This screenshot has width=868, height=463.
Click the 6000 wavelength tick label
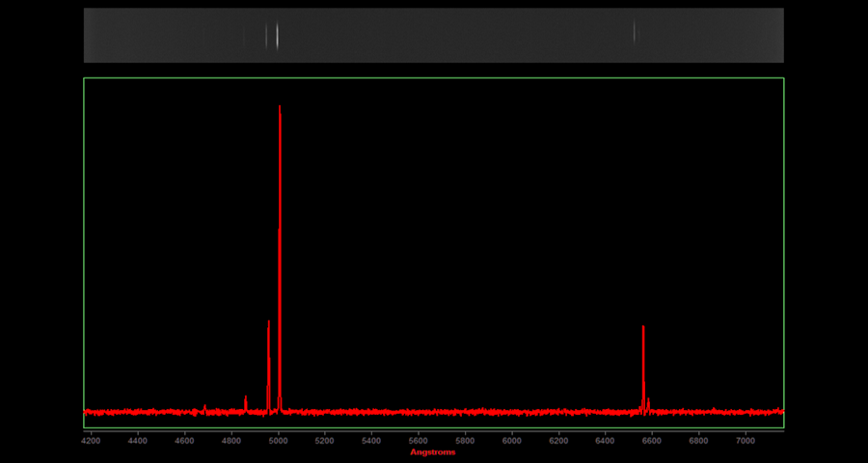coord(511,440)
